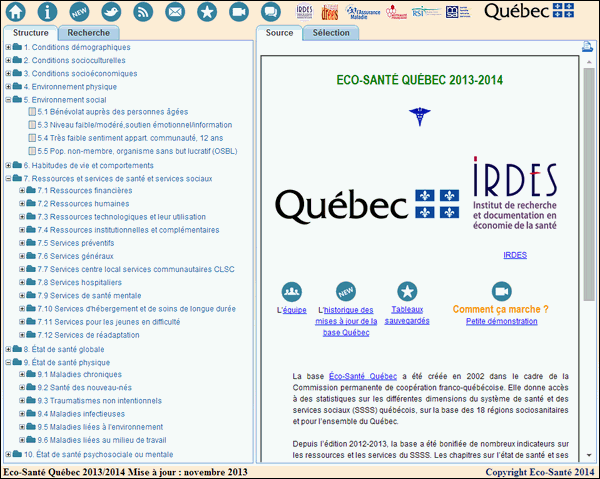Click the NEW icon above historique des mises à jour
Viewport: 600px width, 479px height.
(x=346, y=292)
